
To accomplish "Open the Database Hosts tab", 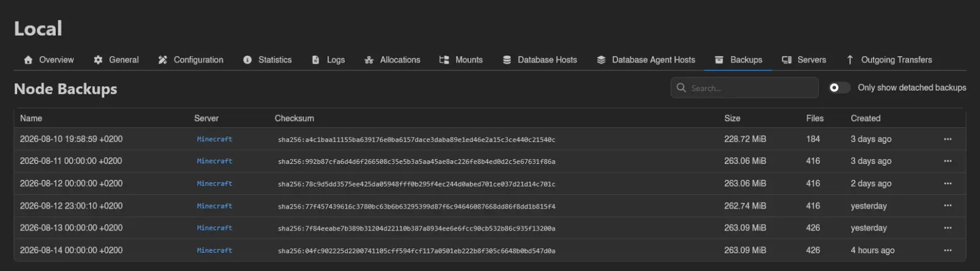I will click(540, 60).
